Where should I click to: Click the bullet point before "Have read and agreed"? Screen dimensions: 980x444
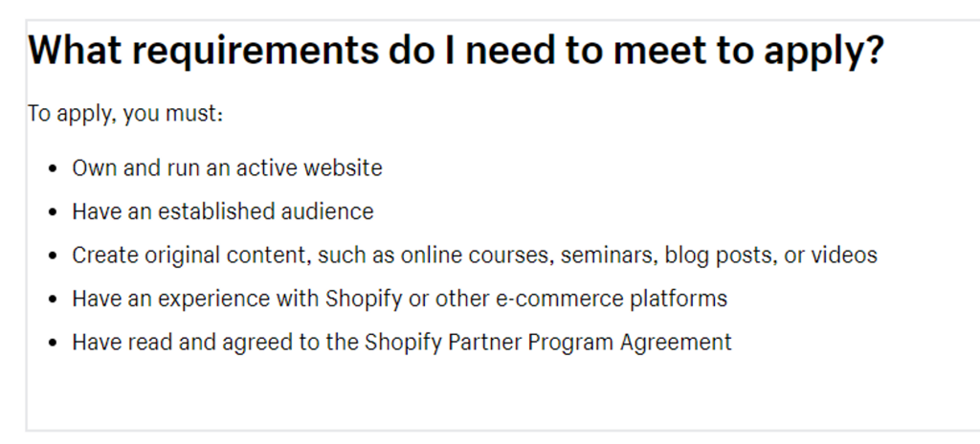53,343
